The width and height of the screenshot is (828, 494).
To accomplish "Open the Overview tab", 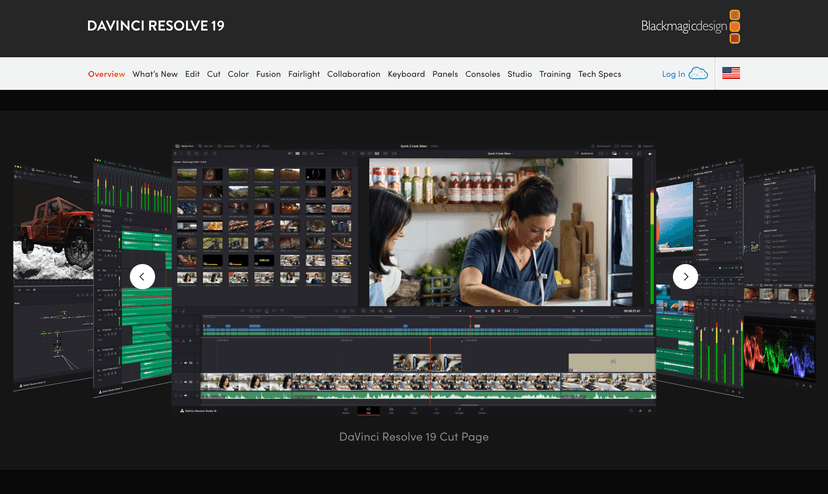I will tap(106, 74).
